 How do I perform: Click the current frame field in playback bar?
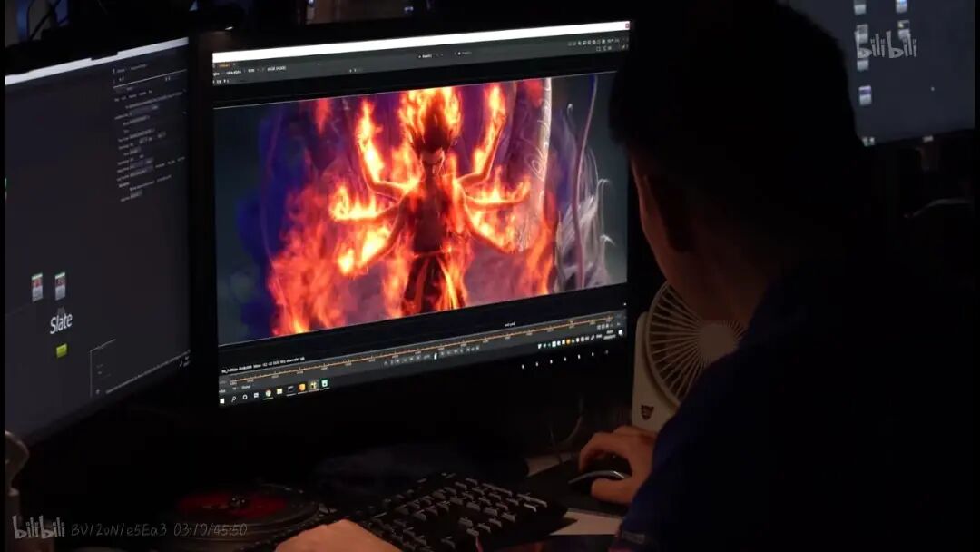(x=436, y=356)
